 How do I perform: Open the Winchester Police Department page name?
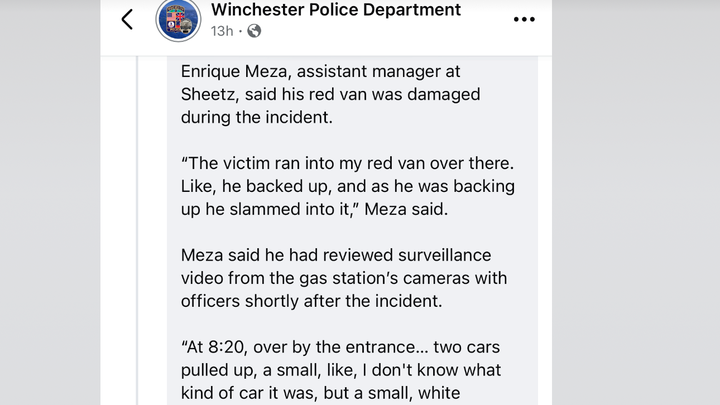pyautogui.click(x=336, y=10)
